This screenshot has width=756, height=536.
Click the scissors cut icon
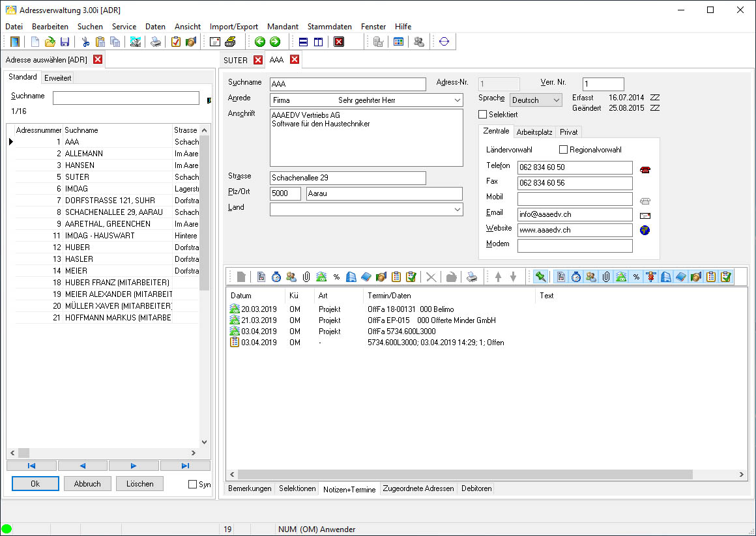(x=85, y=42)
